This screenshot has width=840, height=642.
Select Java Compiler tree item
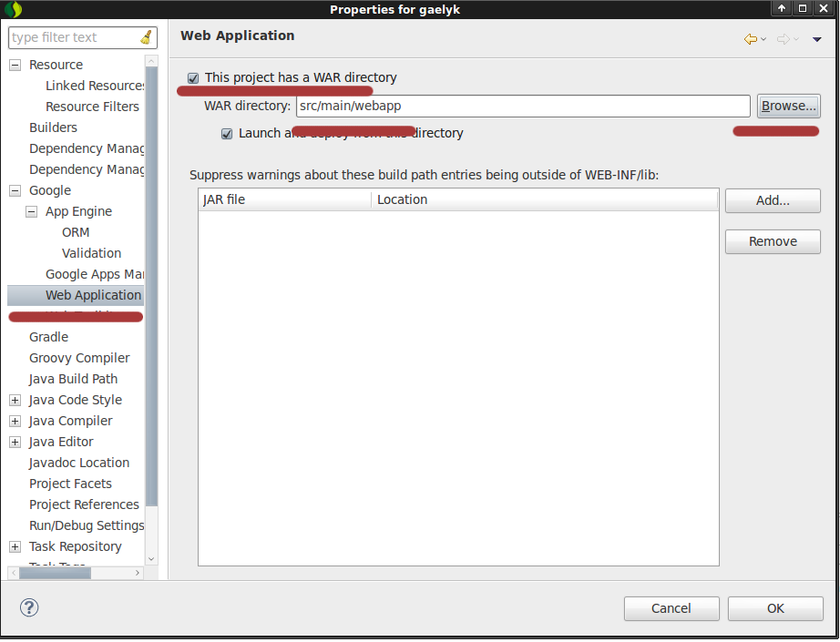[x=71, y=421]
